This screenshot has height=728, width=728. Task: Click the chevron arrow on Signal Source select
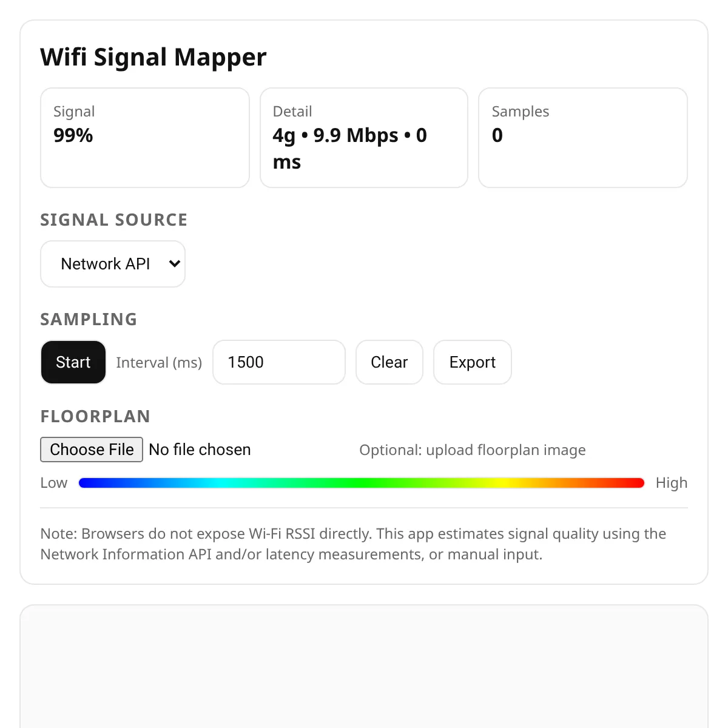click(174, 264)
